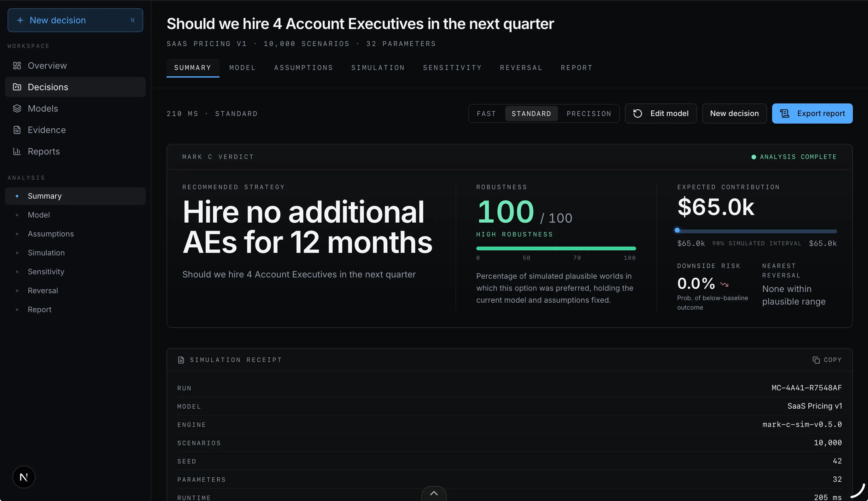Click the scenarios value 10,000 in receipt
Viewport: 868px width, 501px height.
828,443
